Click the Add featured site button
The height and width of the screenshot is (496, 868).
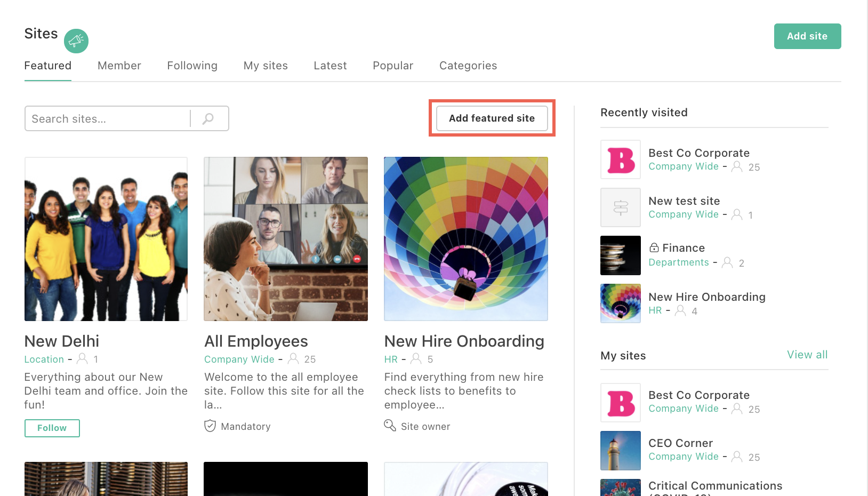pyautogui.click(x=492, y=118)
